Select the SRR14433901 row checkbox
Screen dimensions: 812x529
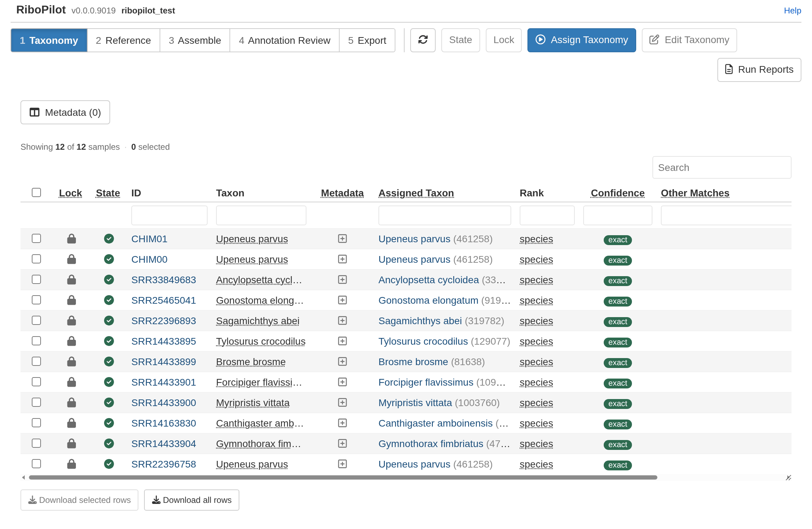click(x=36, y=382)
